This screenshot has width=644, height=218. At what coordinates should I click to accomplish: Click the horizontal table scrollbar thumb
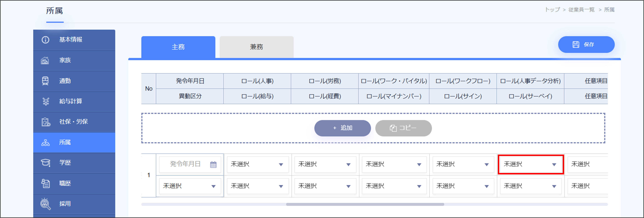(x=365, y=205)
